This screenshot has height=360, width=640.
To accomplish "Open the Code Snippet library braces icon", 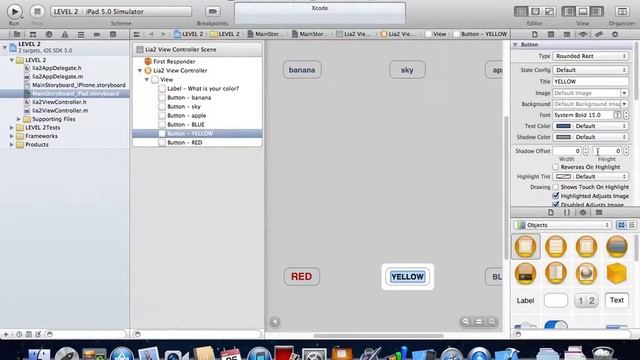I will pyautogui.click(x=567, y=212).
